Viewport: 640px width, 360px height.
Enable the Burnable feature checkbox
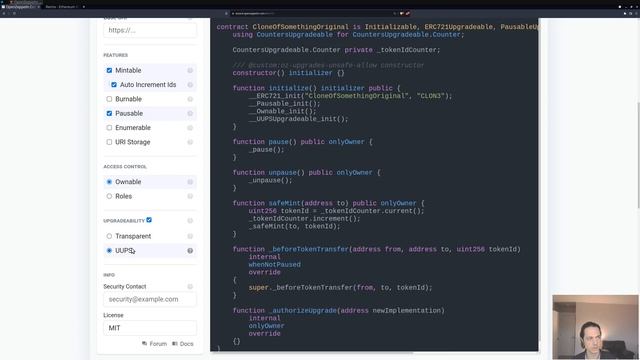[x=109, y=99]
